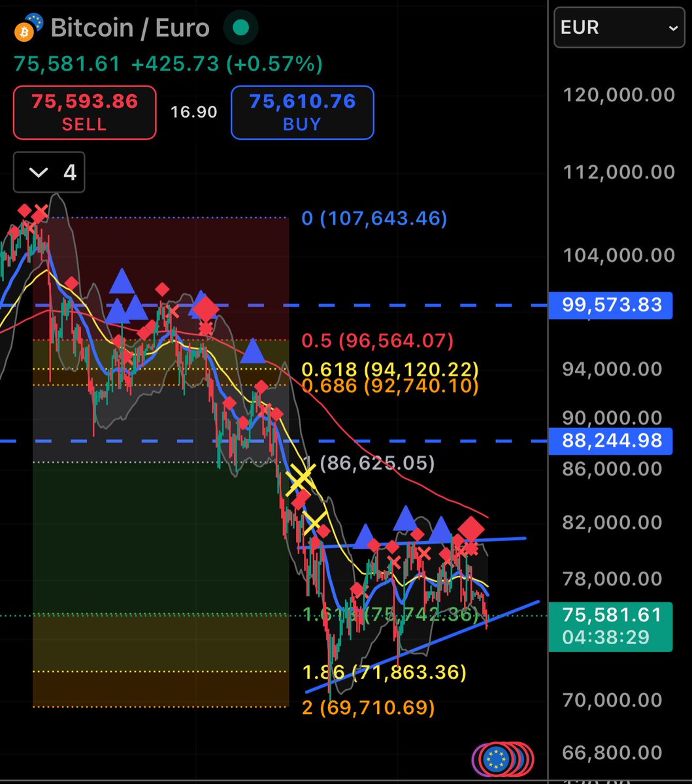The image size is (692, 784).
Task: Click the green market status dot
Action: (240, 28)
